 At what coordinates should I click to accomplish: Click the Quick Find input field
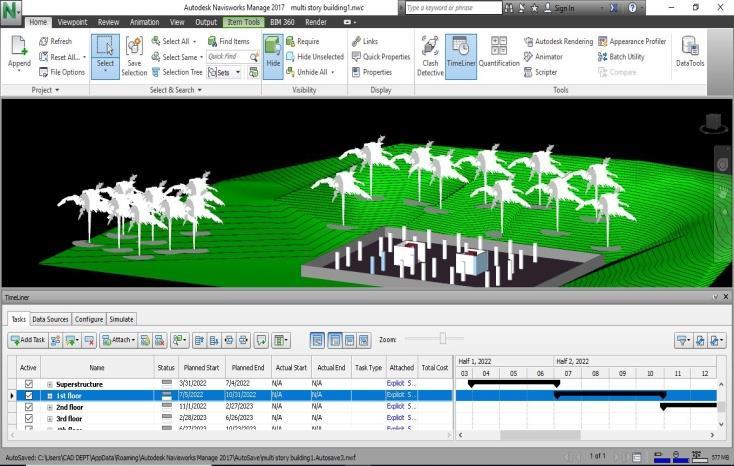[228, 57]
